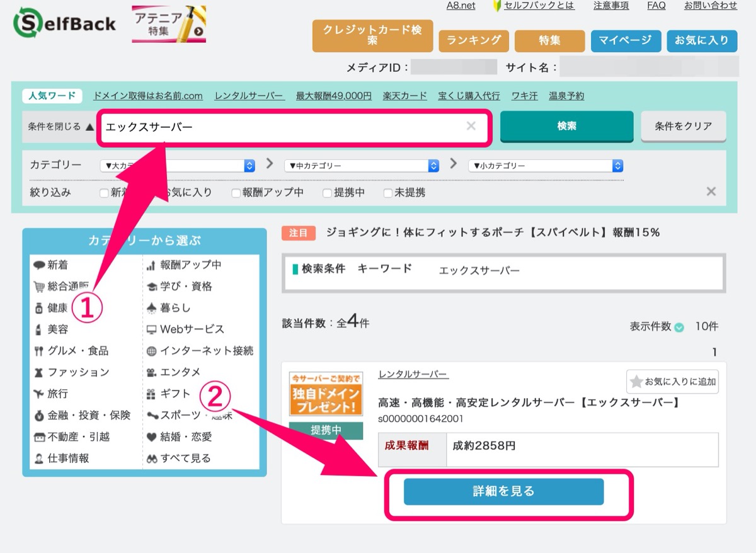Go to results page 1
Viewport: 756px width, 553px height.
[714, 352]
